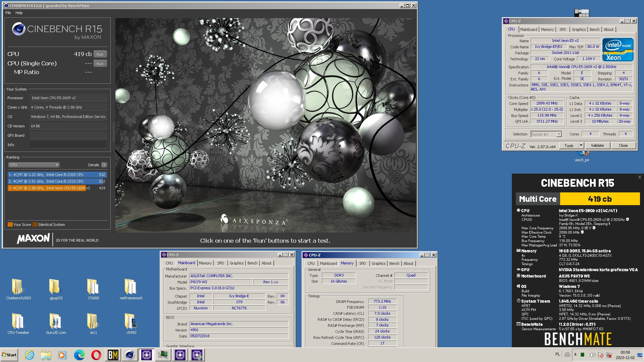Click Identical System legend swatch

click(35, 225)
